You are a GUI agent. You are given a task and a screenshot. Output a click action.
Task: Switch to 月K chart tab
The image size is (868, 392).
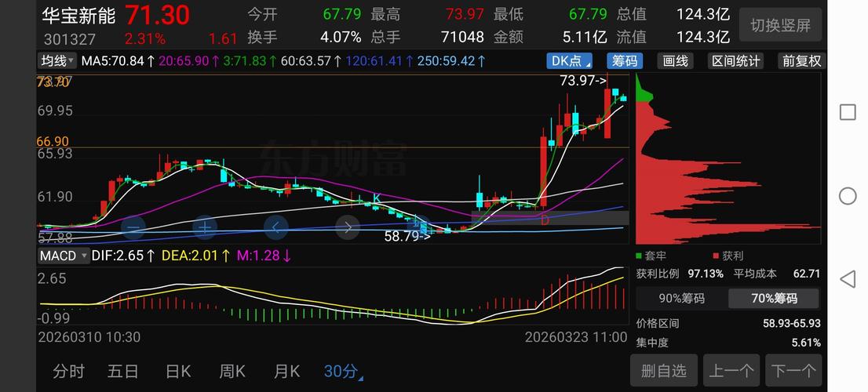coord(286,372)
